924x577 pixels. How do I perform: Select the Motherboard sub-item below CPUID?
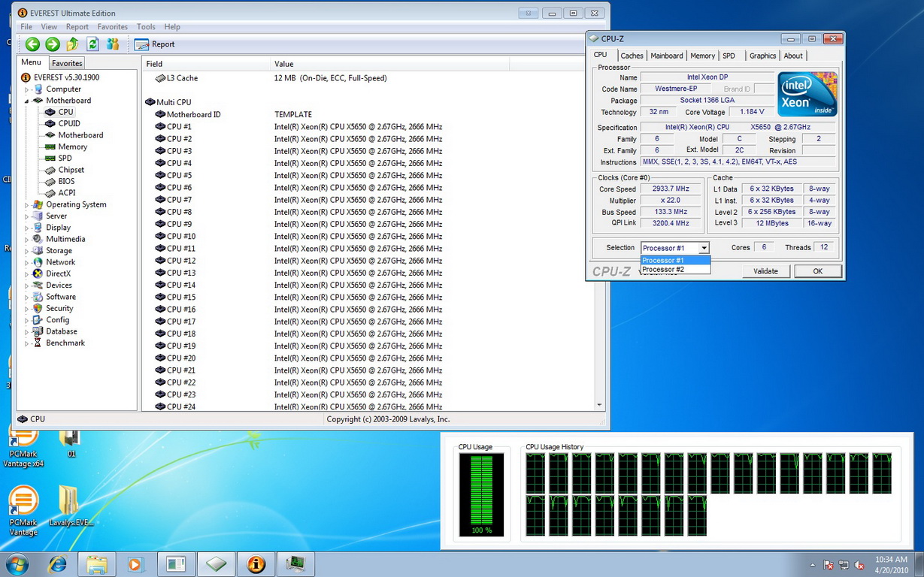pyautogui.click(x=80, y=135)
